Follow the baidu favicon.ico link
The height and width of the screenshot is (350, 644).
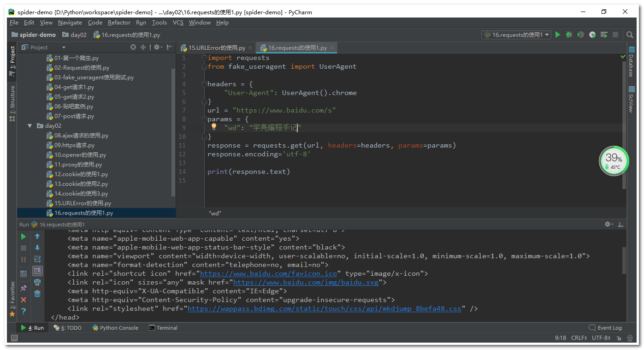click(x=268, y=273)
